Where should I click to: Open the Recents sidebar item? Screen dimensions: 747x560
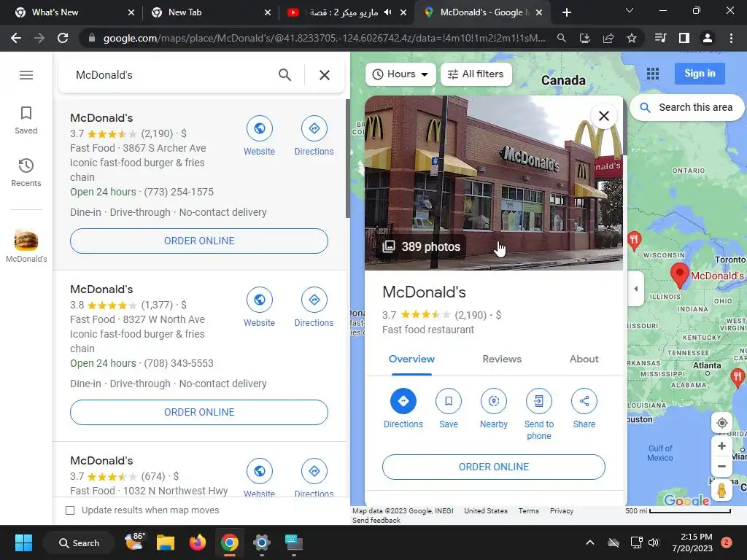(x=26, y=172)
